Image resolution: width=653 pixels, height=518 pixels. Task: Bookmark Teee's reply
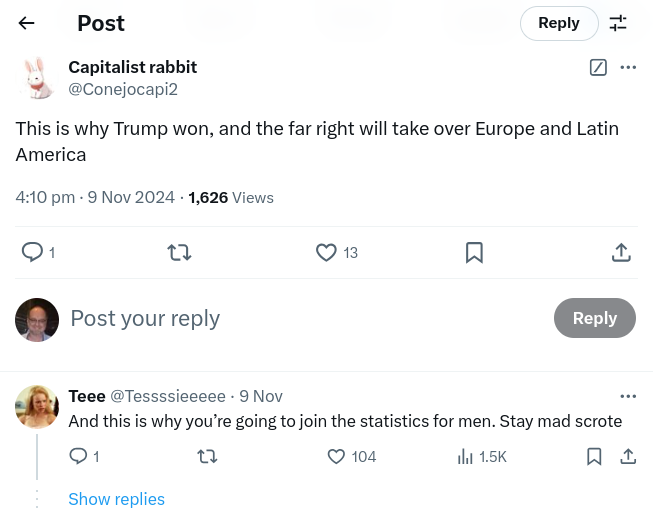(x=594, y=457)
